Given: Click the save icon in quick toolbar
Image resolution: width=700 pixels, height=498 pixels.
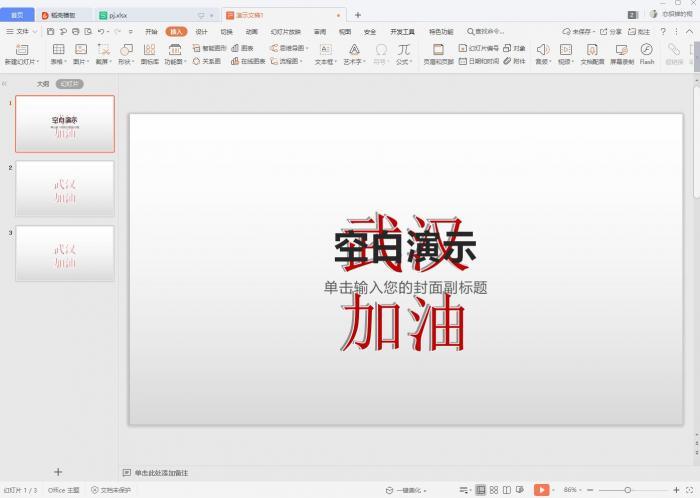Looking at the screenshot, I should pyautogui.click(x=50, y=32).
